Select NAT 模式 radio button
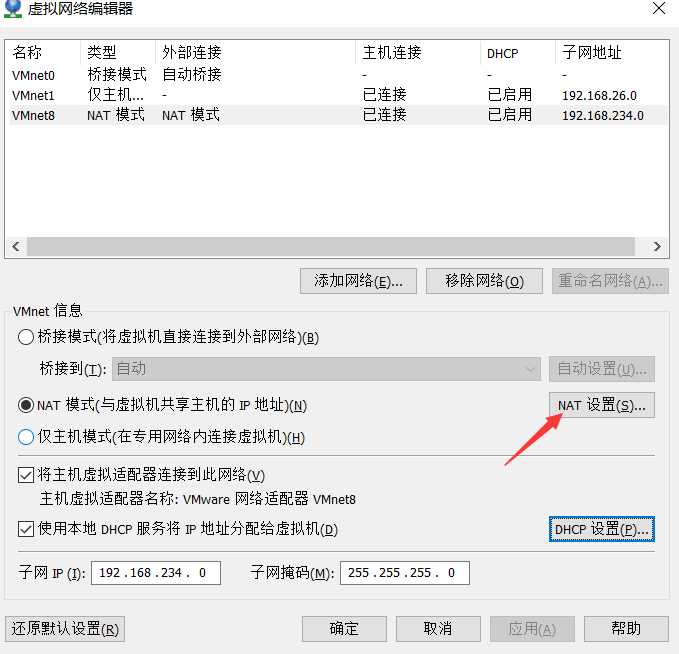This screenshot has height=654, width=679. pos(26,405)
